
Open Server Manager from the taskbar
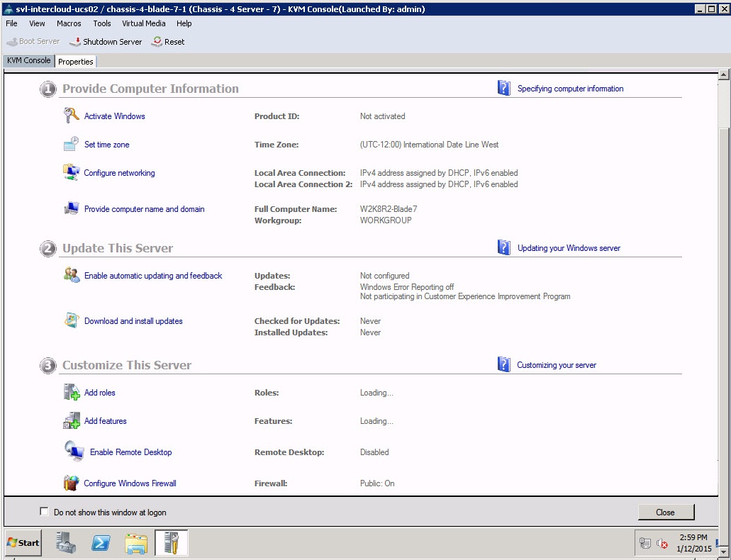(66, 543)
